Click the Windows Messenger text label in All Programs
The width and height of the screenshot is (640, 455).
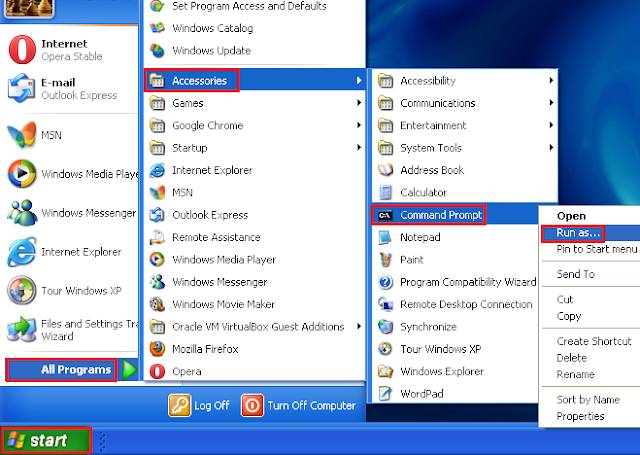coord(220,282)
